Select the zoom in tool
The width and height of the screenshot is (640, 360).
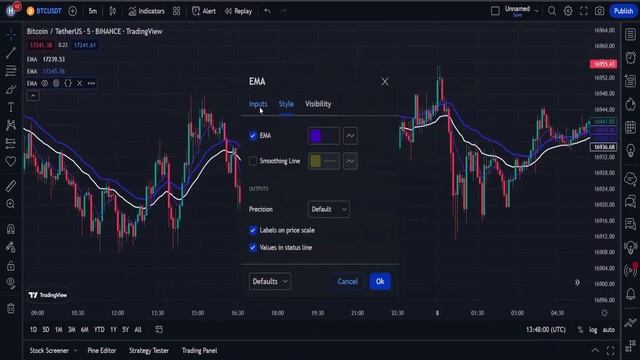point(11,204)
